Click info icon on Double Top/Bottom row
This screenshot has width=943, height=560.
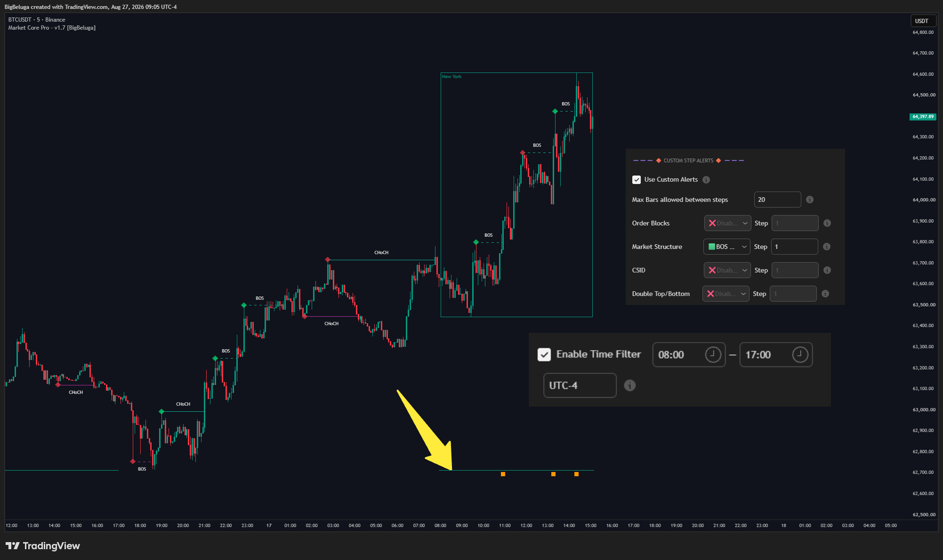[x=825, y=294]
